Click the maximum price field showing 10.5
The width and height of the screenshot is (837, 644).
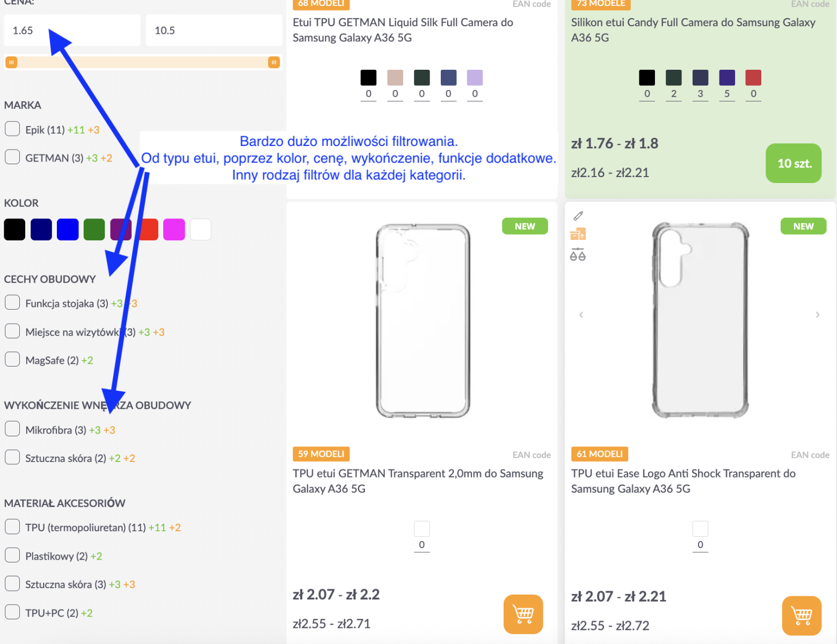(x=214, y=31)
